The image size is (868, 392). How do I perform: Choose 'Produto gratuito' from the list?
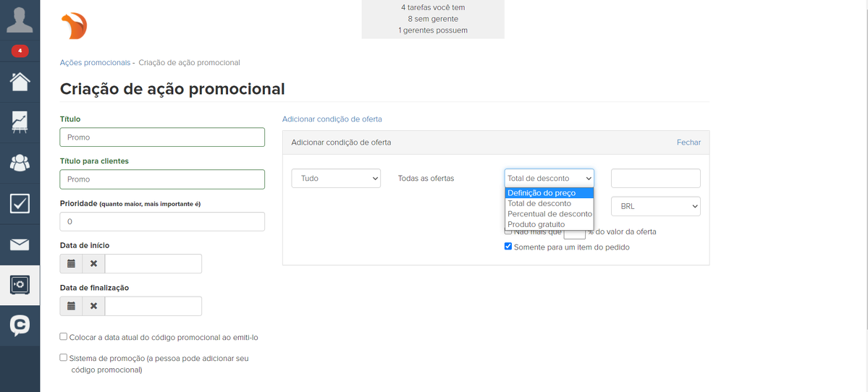[536, 224]
